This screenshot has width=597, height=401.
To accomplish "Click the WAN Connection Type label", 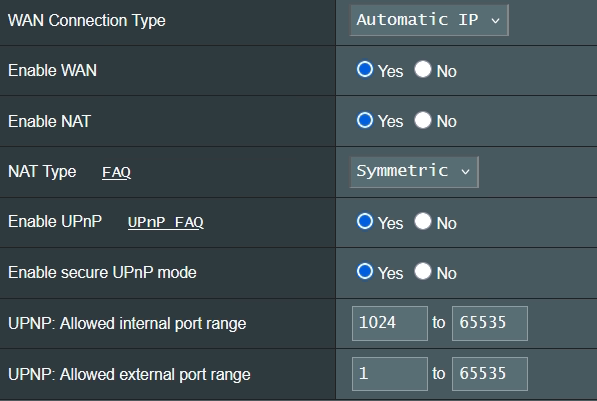I will [x=87, y=21].
